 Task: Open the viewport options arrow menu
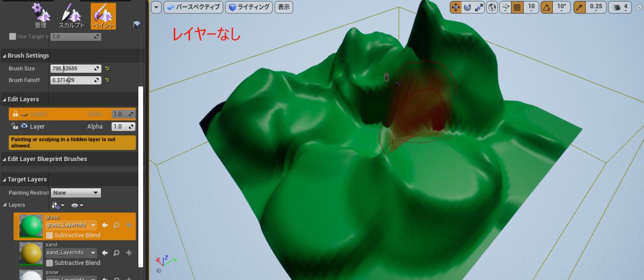click(x=156, y=7)
